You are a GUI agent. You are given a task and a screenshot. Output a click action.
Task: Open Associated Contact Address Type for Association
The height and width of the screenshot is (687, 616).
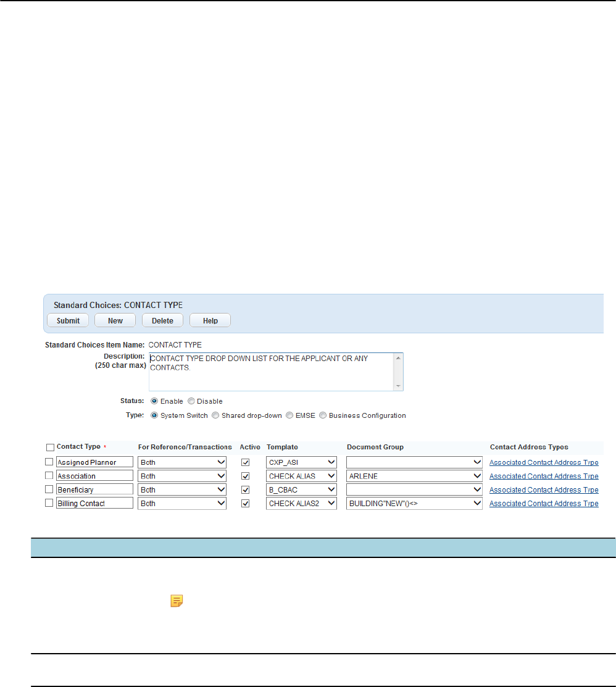[544, 476]
